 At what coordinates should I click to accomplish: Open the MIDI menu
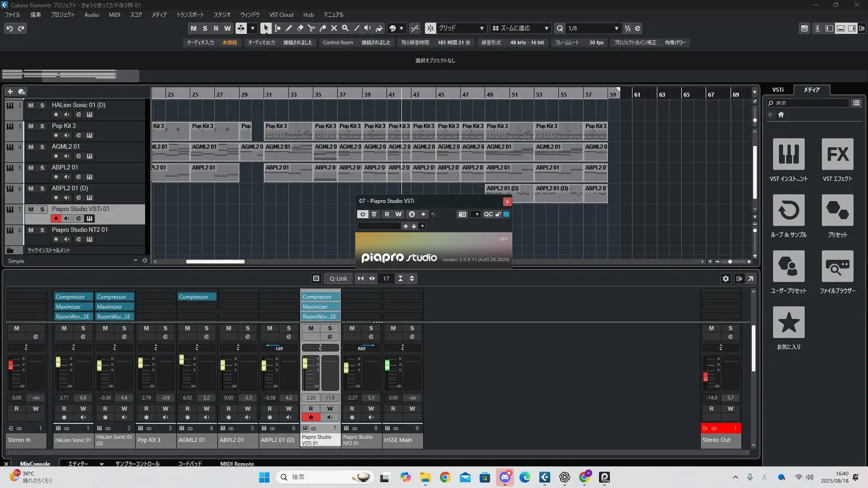[114, 15]
